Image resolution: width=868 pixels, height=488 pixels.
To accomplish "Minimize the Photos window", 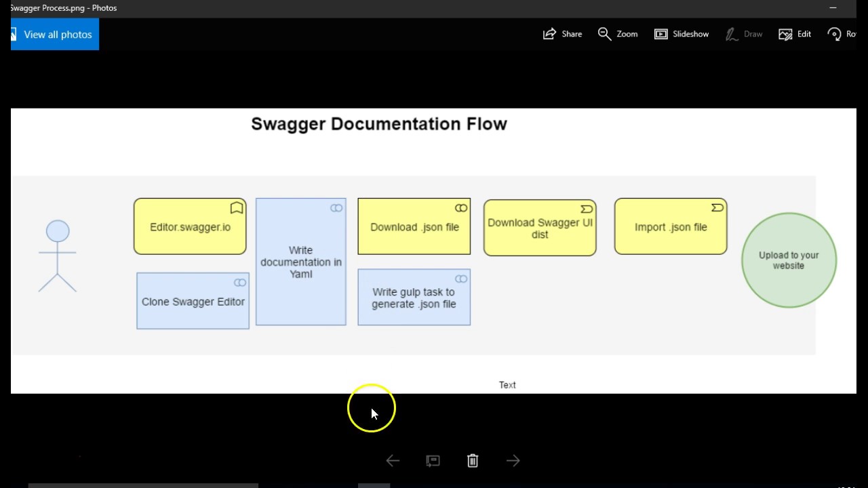I will (833, 8).
